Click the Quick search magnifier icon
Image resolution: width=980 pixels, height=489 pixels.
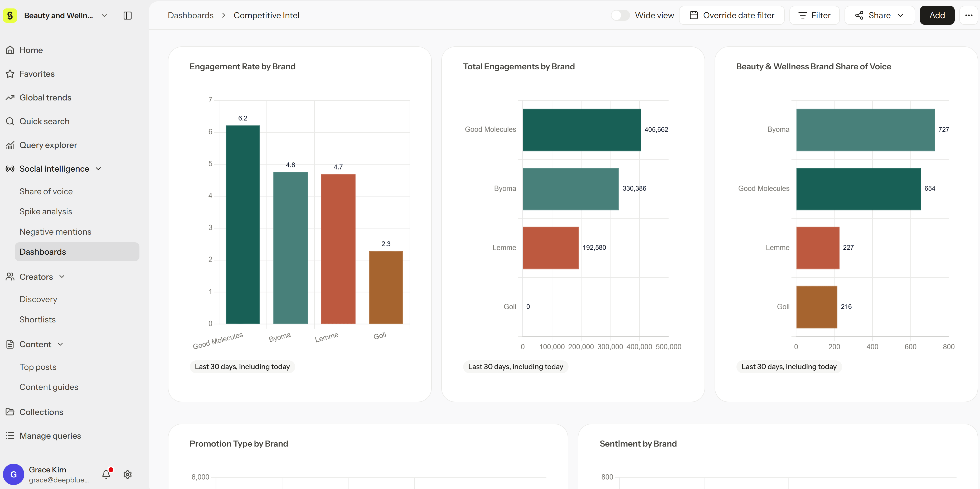[x=10, y=122]
